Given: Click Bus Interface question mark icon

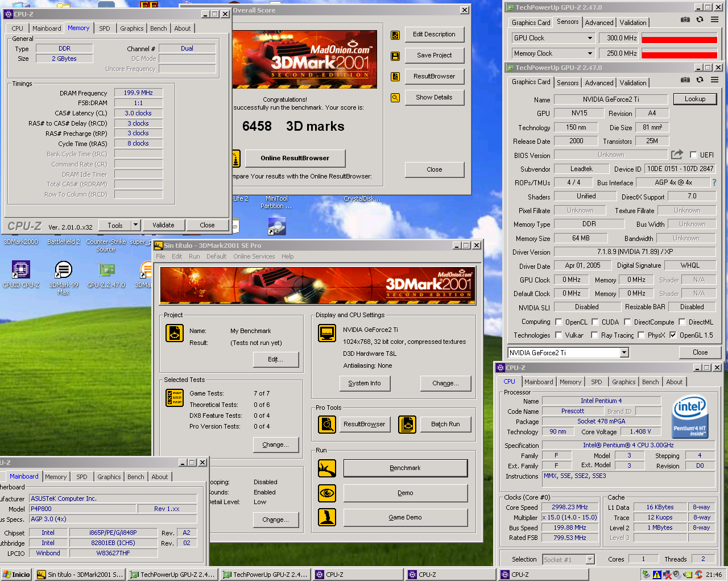Looking at the screenshot, I should (x=714, y=182).
